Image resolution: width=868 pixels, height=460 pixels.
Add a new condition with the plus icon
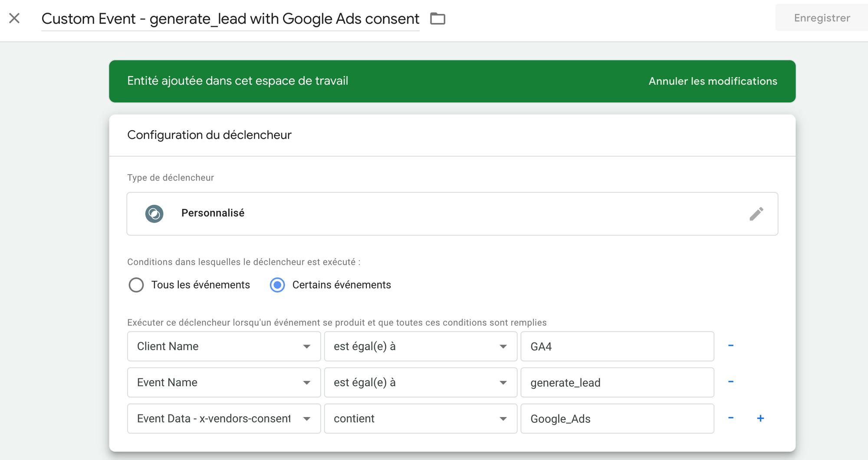pyautogui.click(x=760, y=418)
